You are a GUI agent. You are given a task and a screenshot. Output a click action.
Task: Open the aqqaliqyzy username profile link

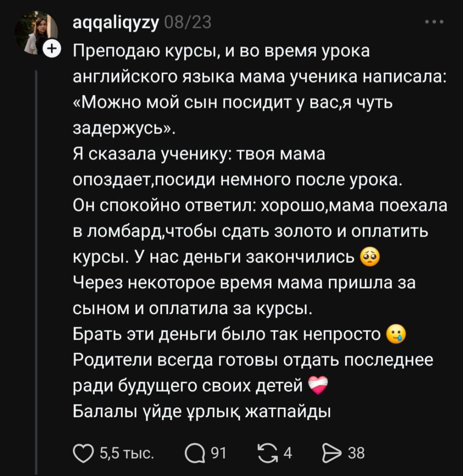click(117, 22)
